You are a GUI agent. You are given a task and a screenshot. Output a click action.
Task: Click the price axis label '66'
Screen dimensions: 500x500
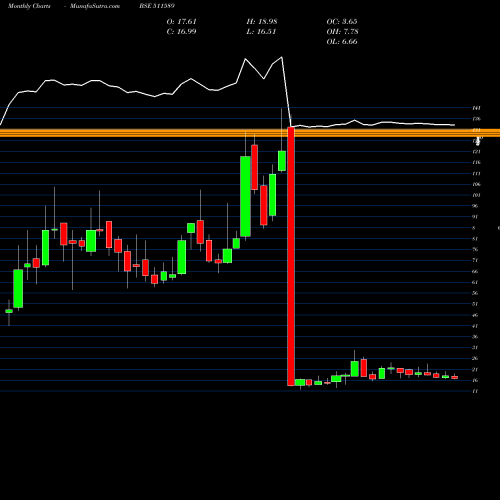click(x=475, y=271)
